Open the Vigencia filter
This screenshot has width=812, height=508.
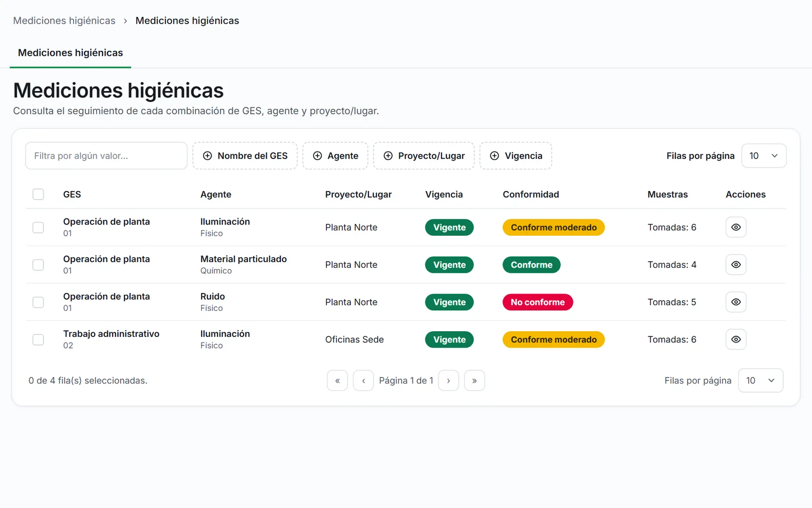coord(516,156)
